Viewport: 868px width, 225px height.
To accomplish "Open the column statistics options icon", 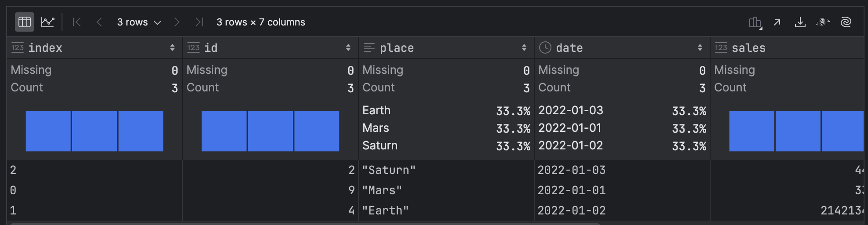I will [755, 22].
